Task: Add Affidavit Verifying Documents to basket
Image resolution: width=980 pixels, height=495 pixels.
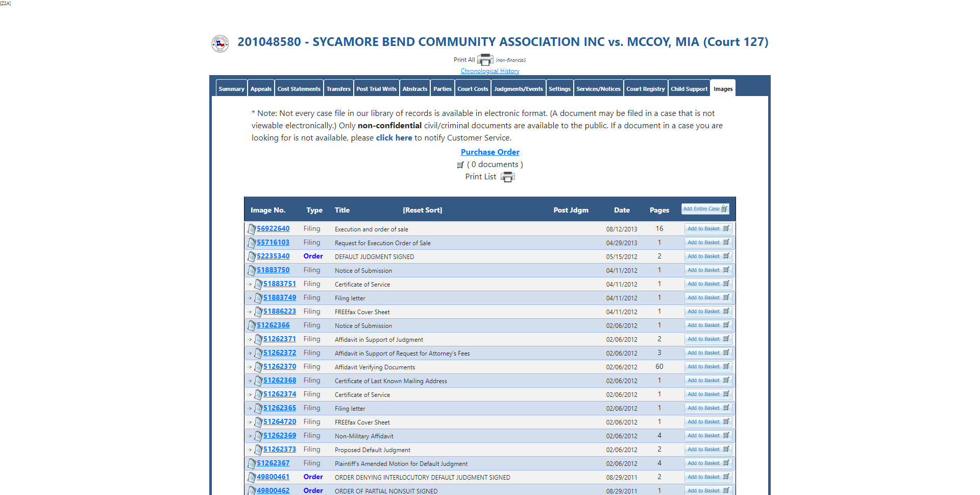Action: [708, 367]
